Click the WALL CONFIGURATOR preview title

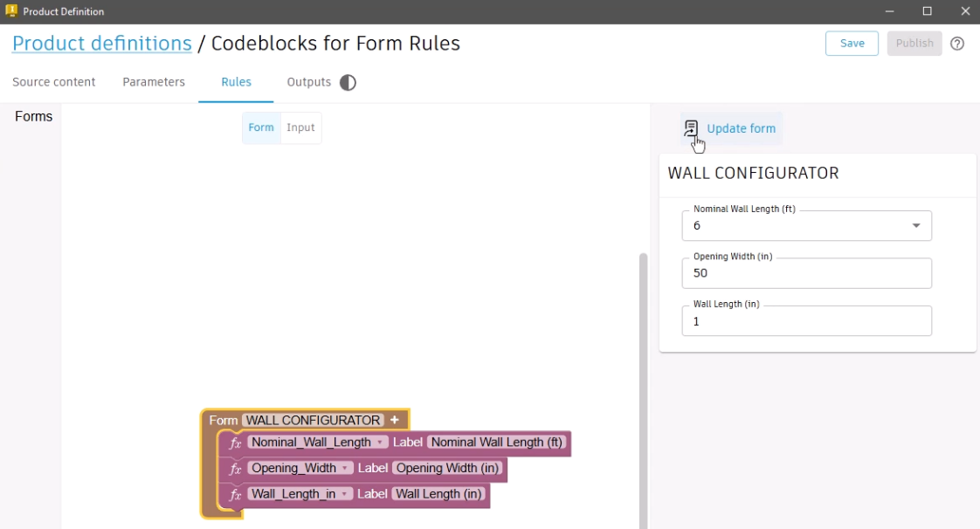point(753,173)
